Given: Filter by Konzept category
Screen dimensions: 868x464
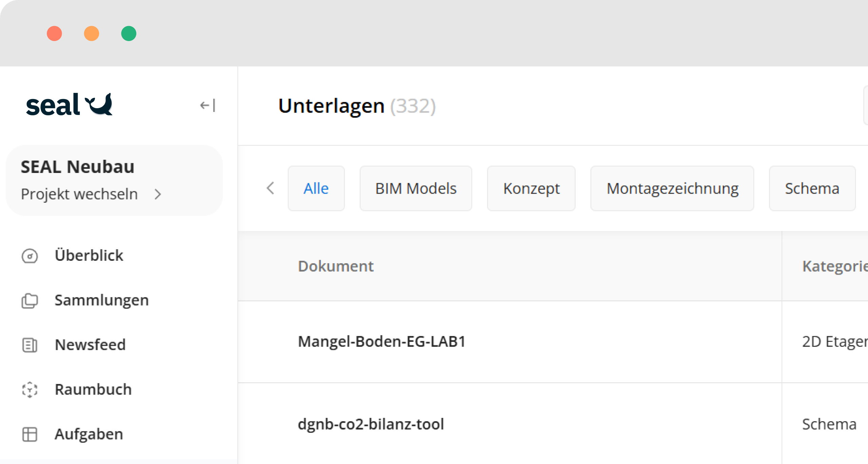Looking at the screenshot, I should (531, 189).
